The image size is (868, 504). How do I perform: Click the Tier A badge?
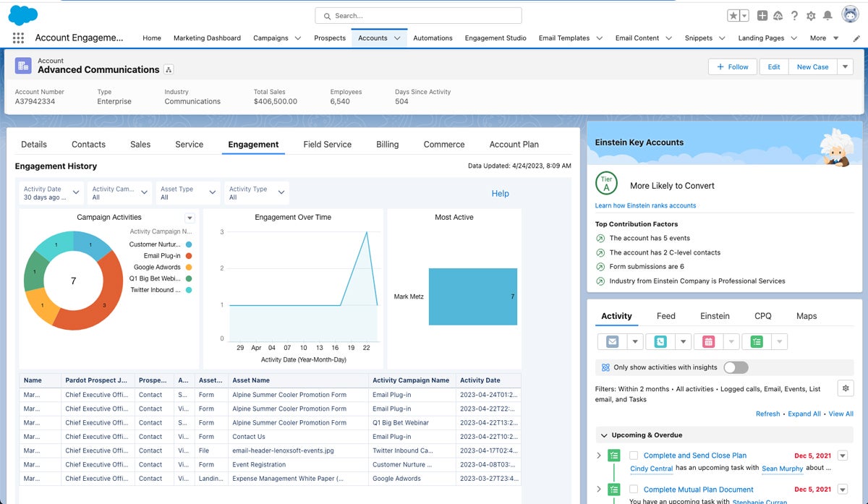tap(607, 184)
